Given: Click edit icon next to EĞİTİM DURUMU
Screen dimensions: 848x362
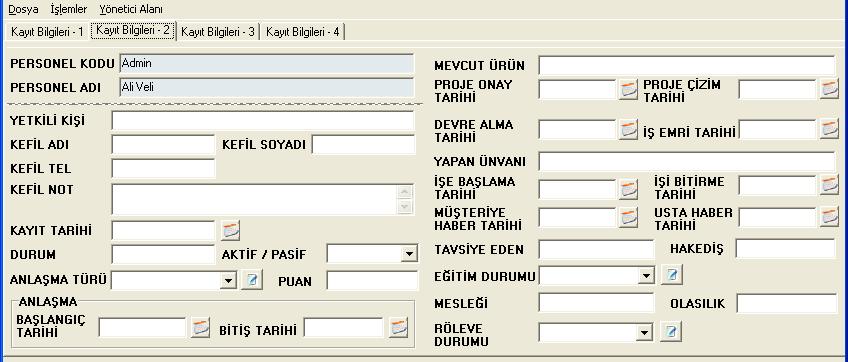Looking at the screenshot, I should [x=671, y=275].
